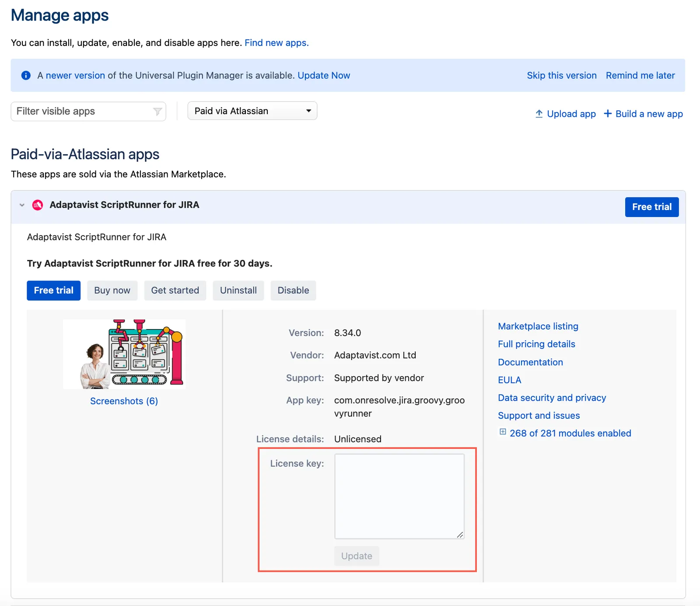This screenshot has height=606, width=700.
Task: Click the plus icon for Build a new app
Action: coord(608,114)
